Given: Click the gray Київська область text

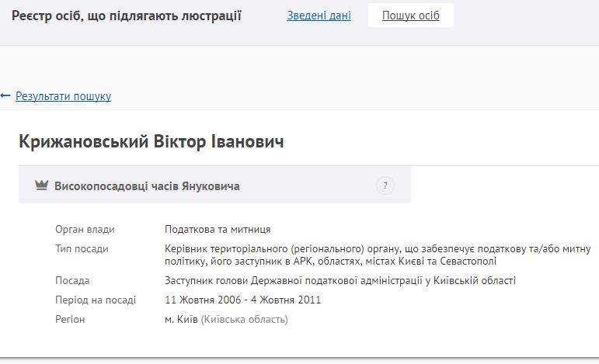Looking at the screenshot, I should coord(245,319).
